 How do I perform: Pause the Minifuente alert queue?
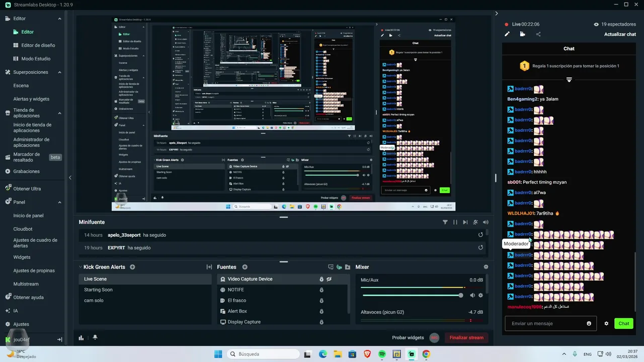(x=455, y=222)
